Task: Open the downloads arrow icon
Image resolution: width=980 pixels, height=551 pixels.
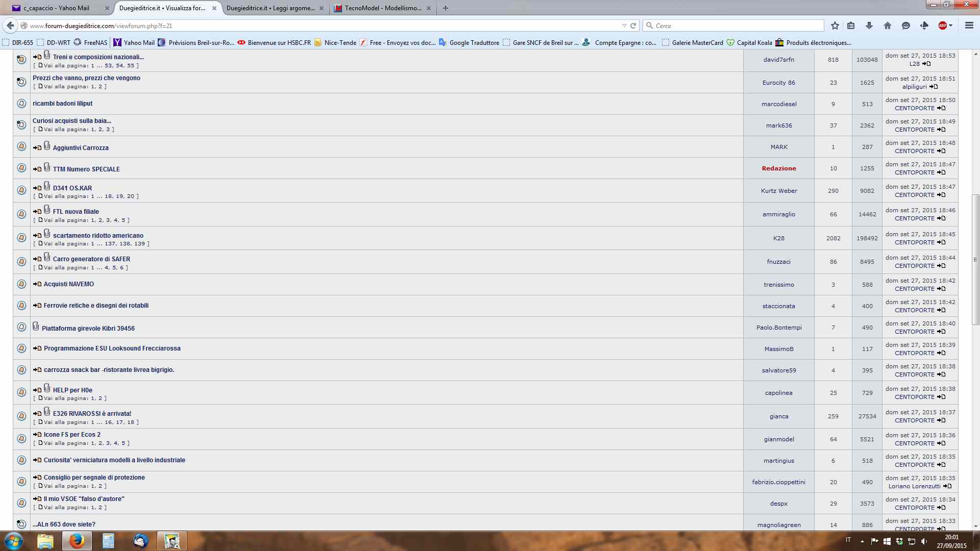Action: click(869, 26)
